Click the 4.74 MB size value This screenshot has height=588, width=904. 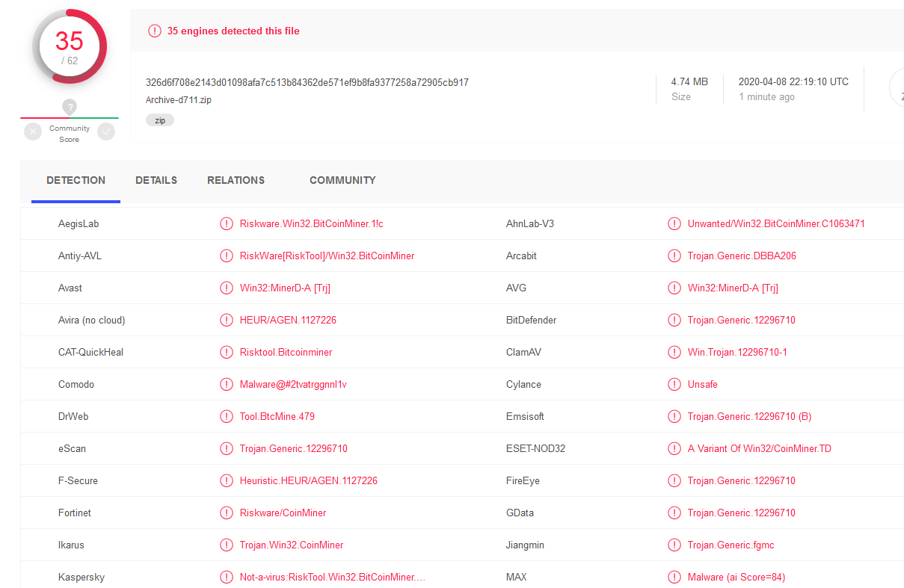click(689, 81)
